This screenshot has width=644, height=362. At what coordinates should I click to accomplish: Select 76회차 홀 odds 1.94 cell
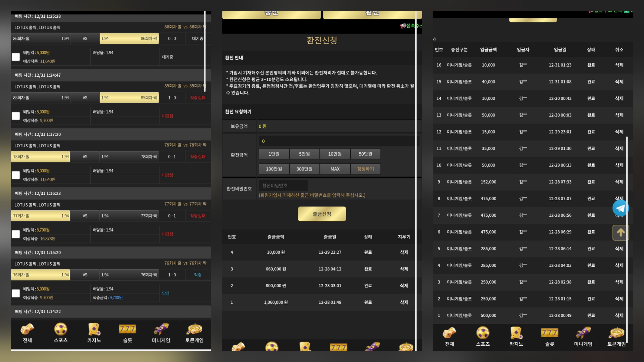40,275
